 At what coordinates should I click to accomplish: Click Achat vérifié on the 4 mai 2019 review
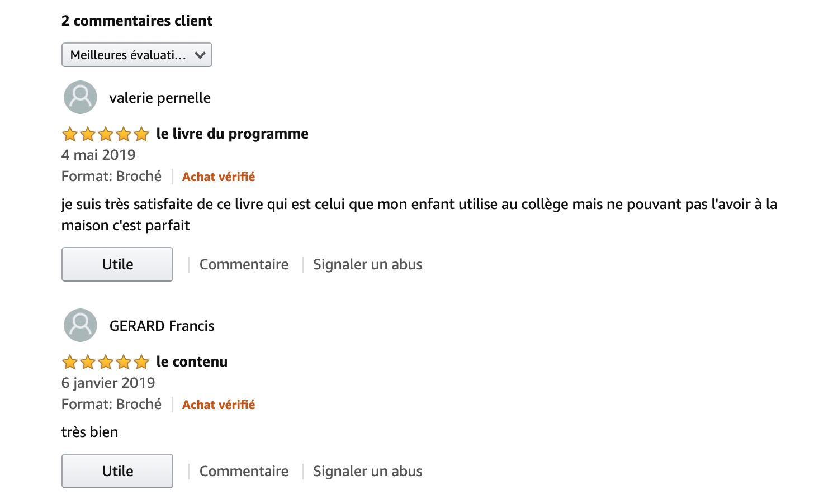pos(219,177)
